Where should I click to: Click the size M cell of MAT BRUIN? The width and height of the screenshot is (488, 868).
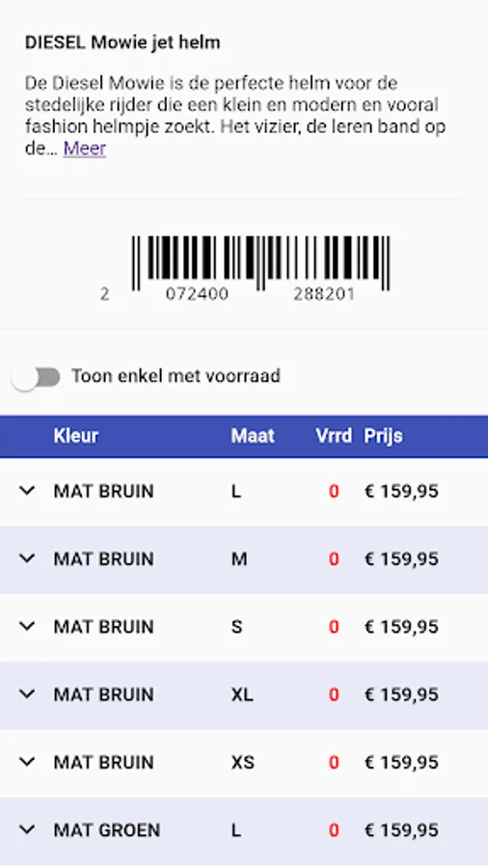coord(239,559)
